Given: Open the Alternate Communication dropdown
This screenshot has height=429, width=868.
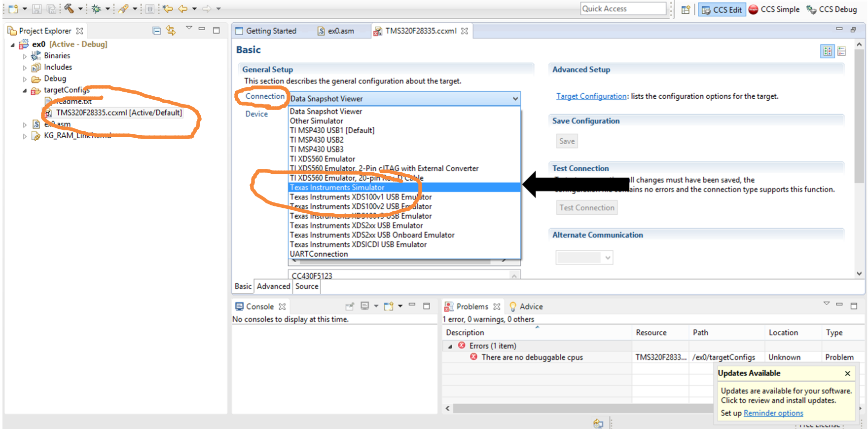Looking at the screenshot, I should [608, 257].
